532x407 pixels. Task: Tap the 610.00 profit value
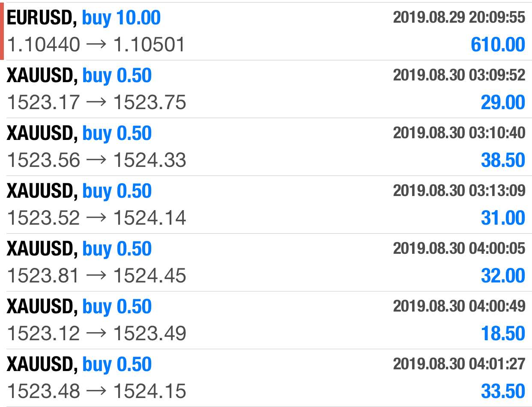498,45
